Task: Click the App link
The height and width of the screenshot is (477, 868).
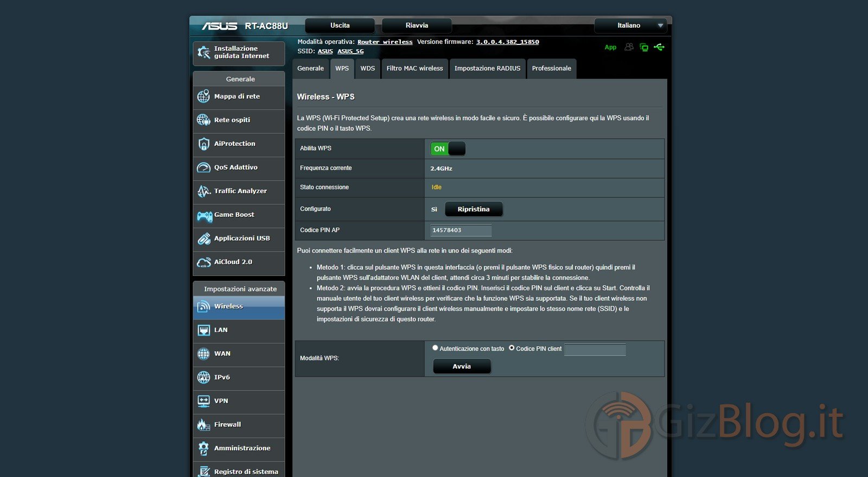Action: 610,47
